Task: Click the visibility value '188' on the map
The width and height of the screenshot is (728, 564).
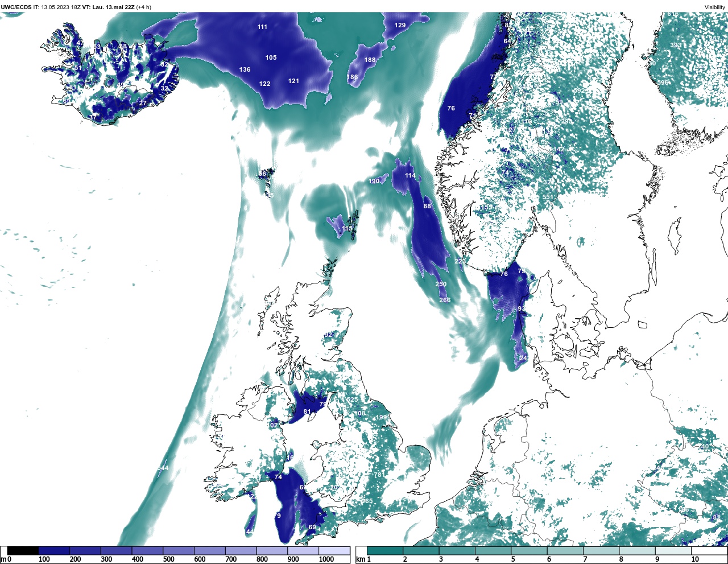Action: click(x=370, y=60)
